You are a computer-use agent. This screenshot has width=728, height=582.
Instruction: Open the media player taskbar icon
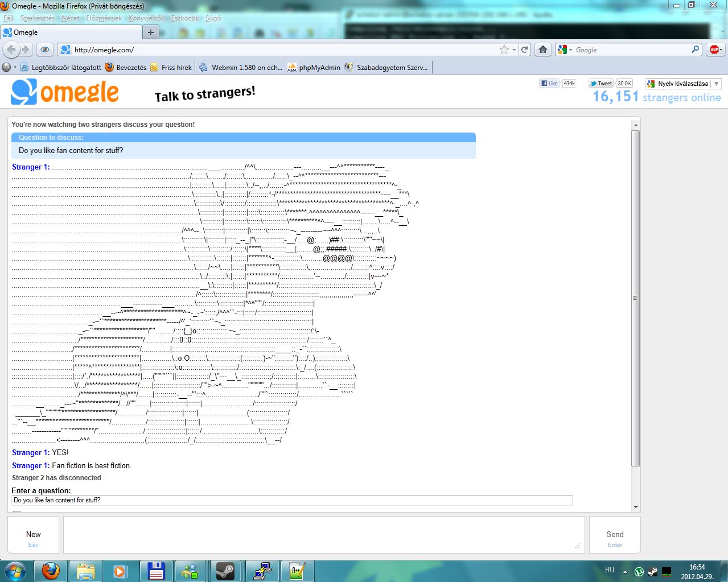(121, 571)
